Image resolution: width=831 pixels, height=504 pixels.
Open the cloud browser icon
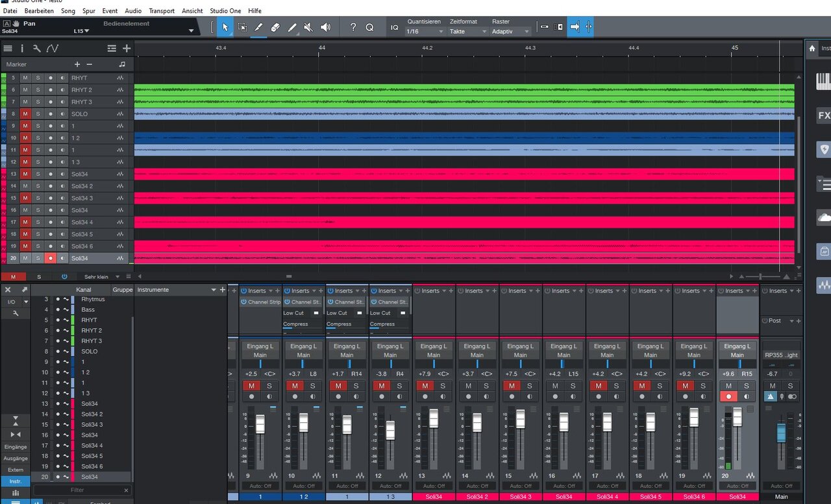coord(824,217)
